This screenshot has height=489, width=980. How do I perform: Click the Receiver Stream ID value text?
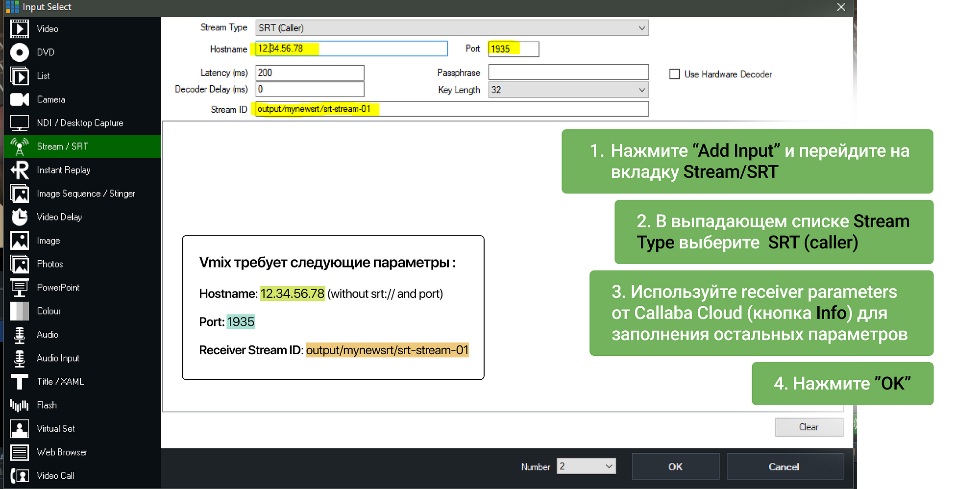tap(387, 350)
